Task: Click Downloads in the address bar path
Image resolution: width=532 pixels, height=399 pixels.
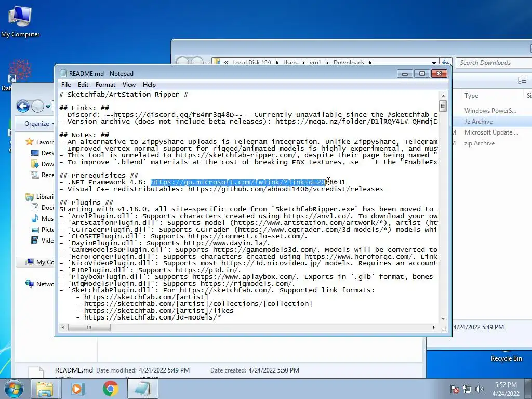Action: pyautogui.click(x=349, y=63)
